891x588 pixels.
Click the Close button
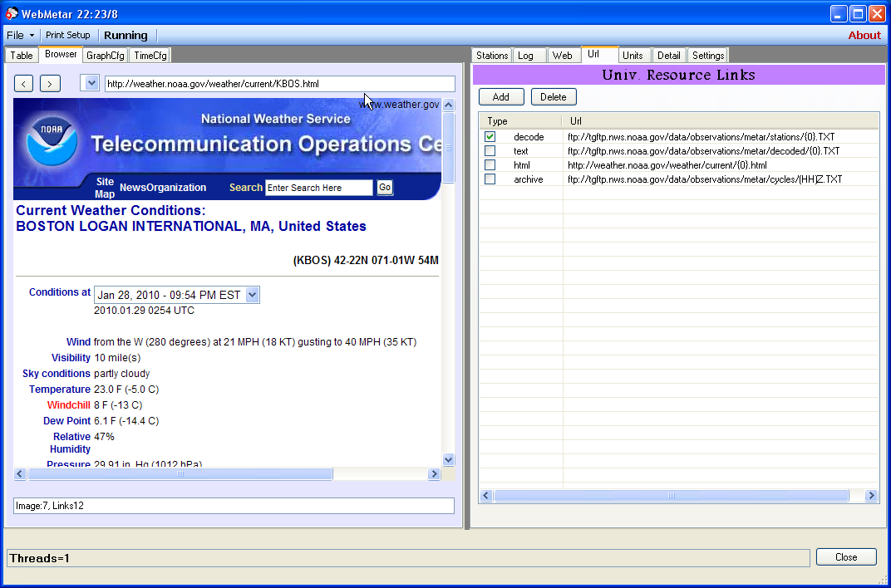coord(846,557)
